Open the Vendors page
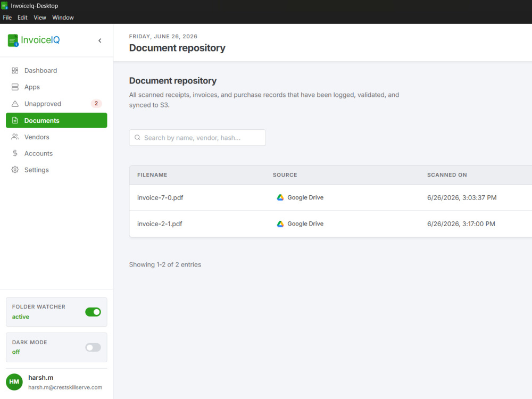The height and width of the screenshot is (399, 532). pyautogui.click(x=56, y=137)
